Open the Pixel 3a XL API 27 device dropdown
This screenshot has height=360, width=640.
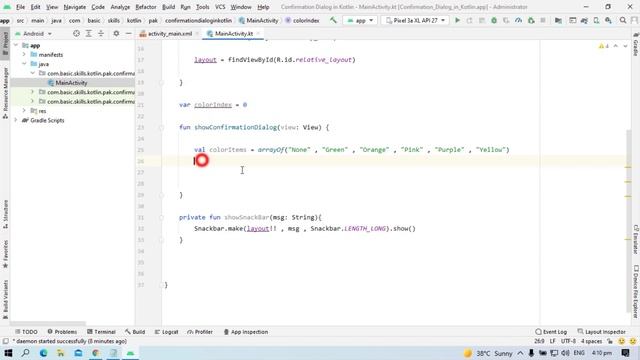click(x=415, y=20)
